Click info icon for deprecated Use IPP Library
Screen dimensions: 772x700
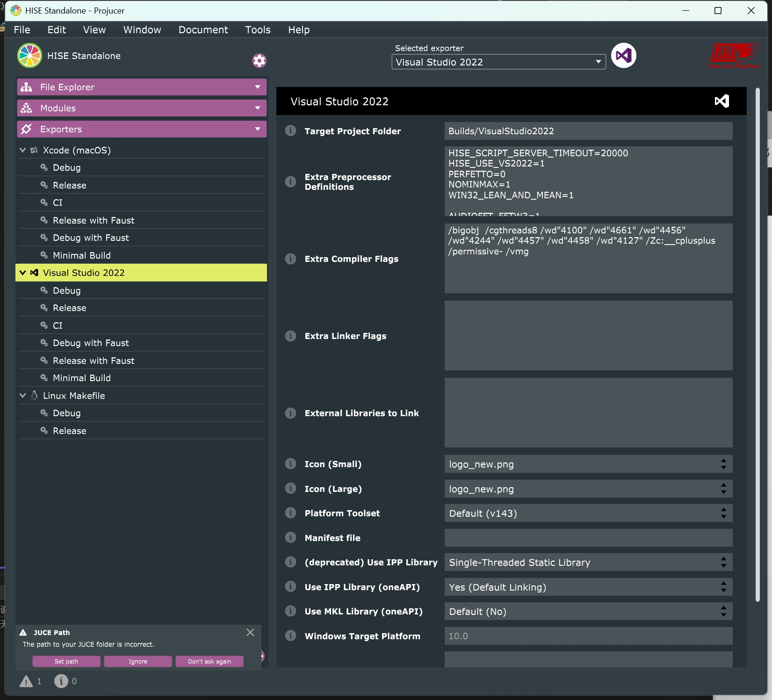click(x=290, y=562)
